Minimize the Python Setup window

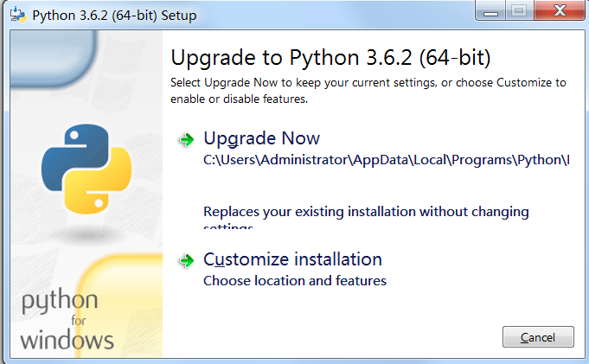[x=490, y=10]
